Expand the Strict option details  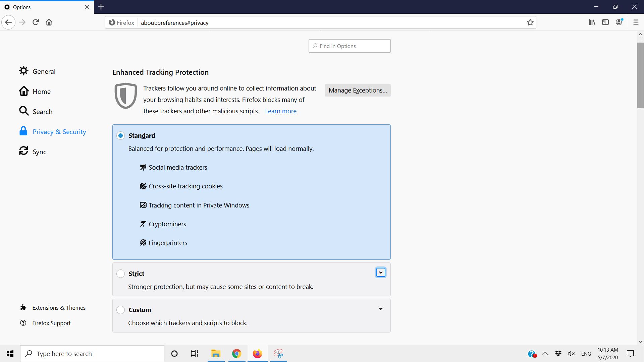(381, 273)
